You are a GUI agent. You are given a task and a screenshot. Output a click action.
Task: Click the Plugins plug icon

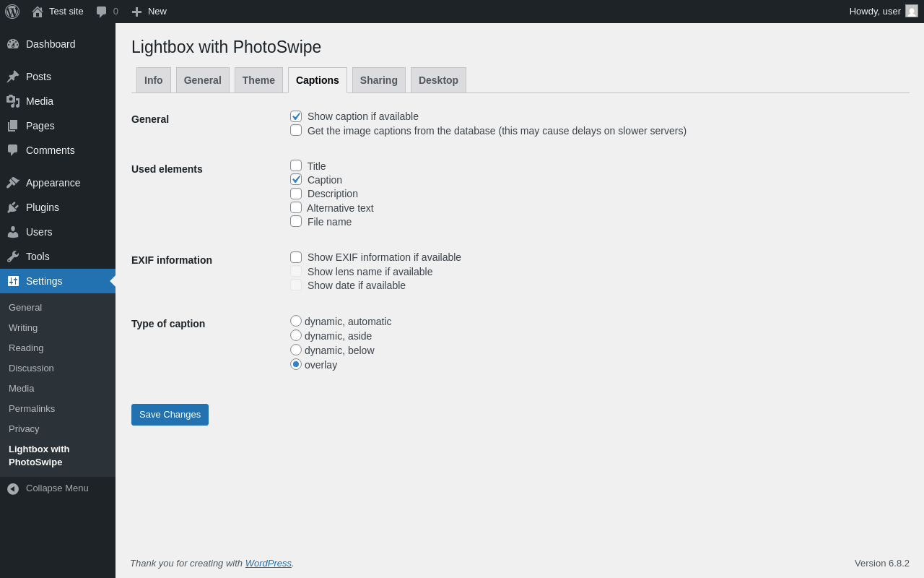point(13,207)
